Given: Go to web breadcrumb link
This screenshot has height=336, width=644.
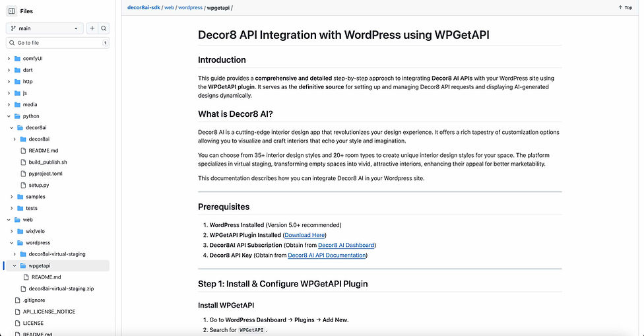Looking at the screenshot, I should [x=169, y=7].
